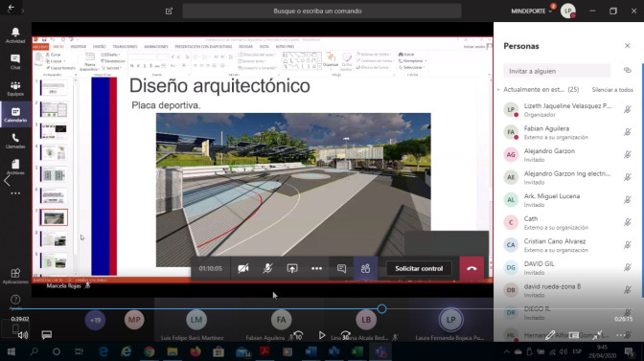Click exit full screen icon in video player

[x=597, y=335]
